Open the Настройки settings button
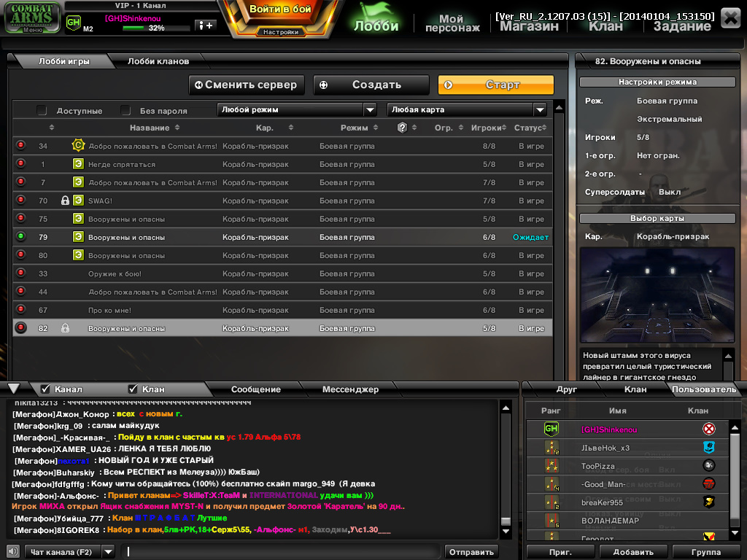The image size is (747, 560). [281, 32]
